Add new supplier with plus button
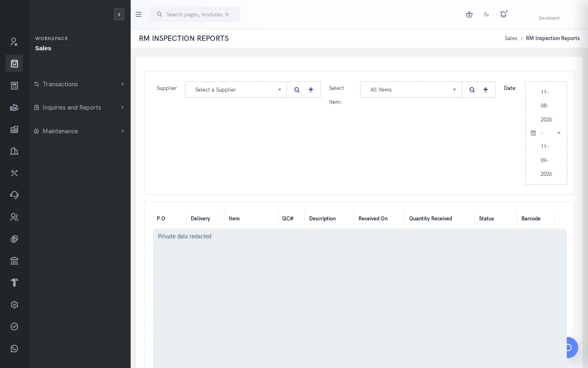This screenshot has height=368, width=588. coord(311,90)
